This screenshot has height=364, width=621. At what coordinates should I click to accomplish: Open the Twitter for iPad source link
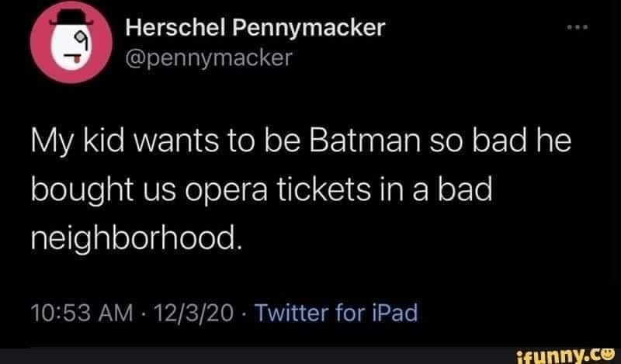click(335, 314)
